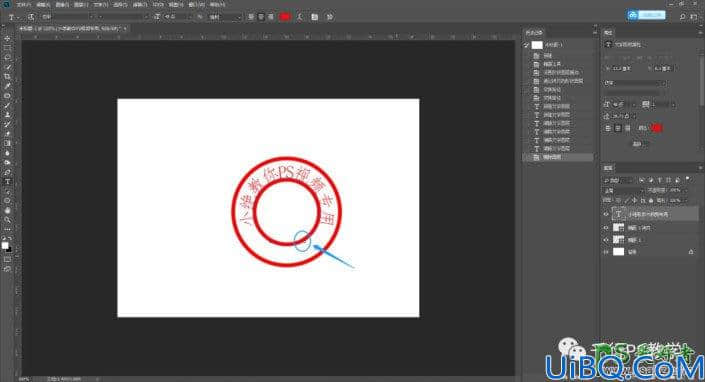Select the Clone Stamp tool
Screen dimensions: 705x382
coord(7,115)
